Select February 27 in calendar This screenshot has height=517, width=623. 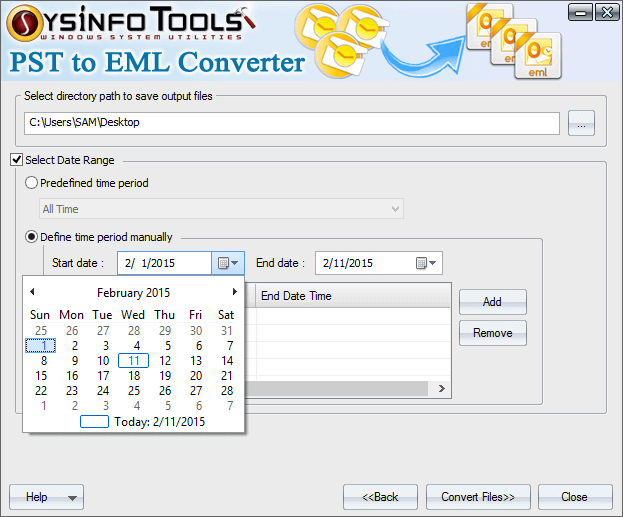pos(196,391)
